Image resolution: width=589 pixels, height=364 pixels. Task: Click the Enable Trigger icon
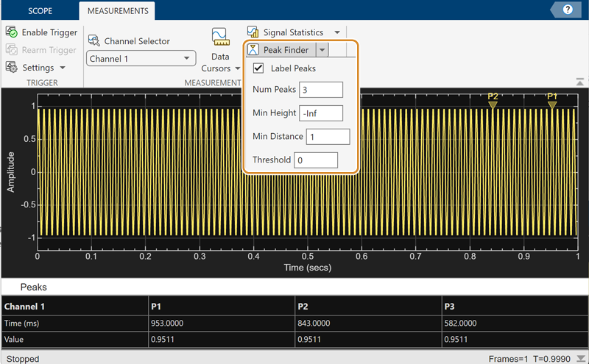[12, 32]
